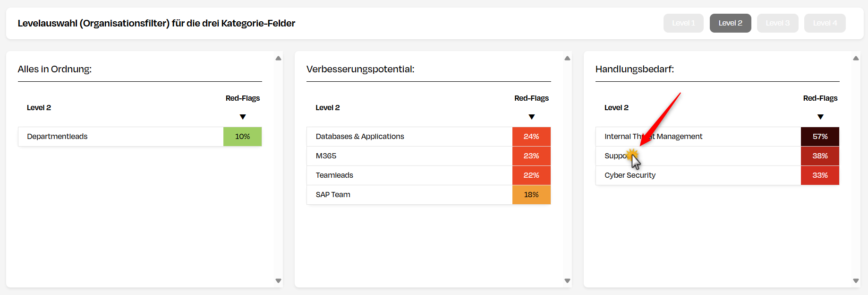Choose the Level 4 filter button
868x295 pixels.
coord(825,23)
